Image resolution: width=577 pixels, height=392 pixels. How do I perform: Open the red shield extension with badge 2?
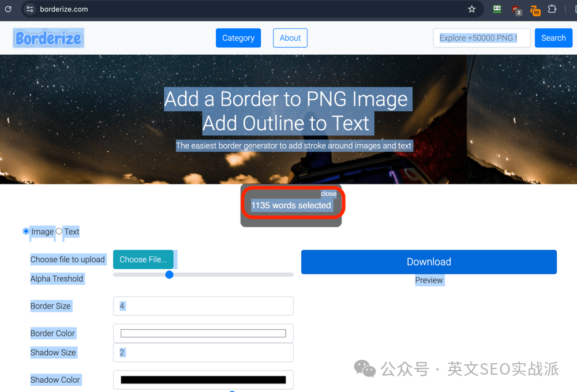(516, 10)
